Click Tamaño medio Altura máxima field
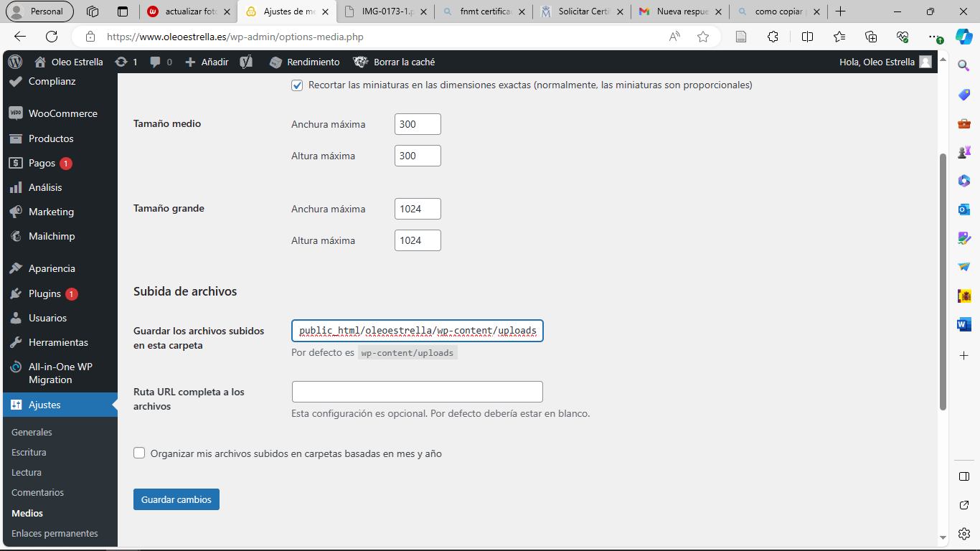Screen dimensions: 980x551 [x=418, y=156]
